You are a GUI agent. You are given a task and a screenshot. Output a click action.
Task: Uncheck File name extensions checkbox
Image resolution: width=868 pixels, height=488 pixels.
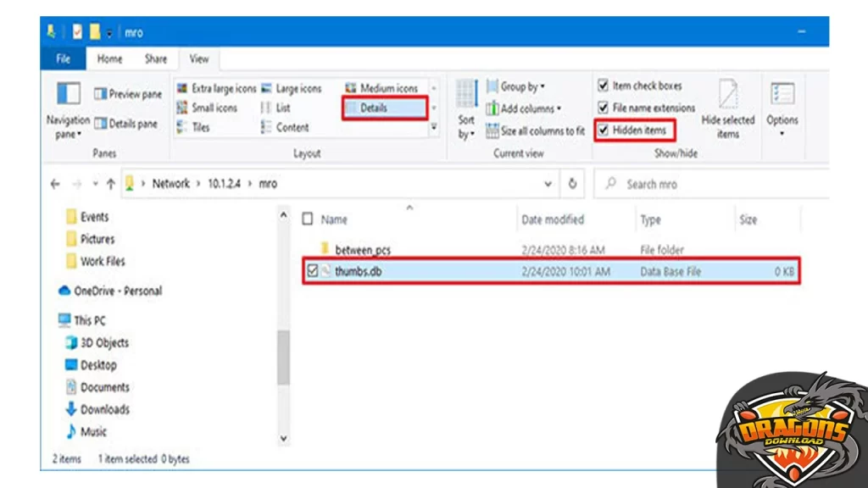pos(604,108)
